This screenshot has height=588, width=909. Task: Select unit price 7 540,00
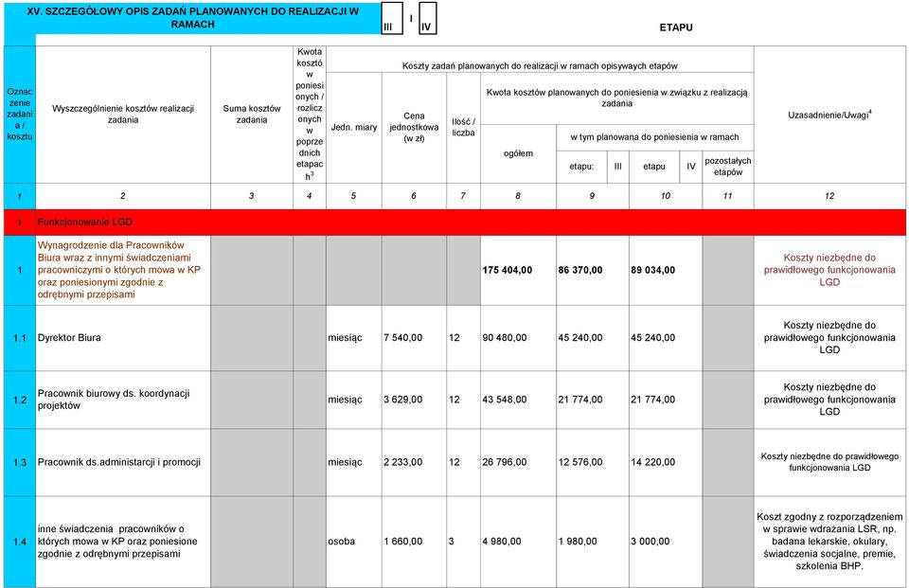[403, 337]
